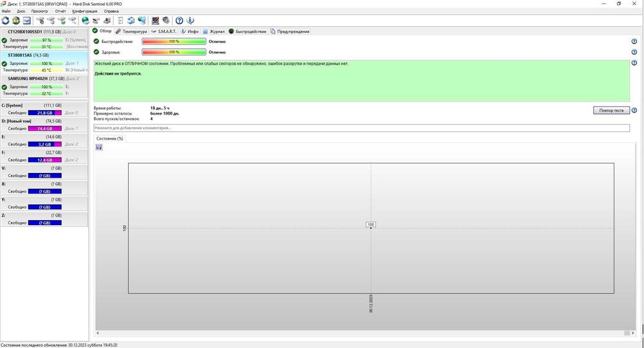Click the 100 data point label on chart

(x=371, y=224)
